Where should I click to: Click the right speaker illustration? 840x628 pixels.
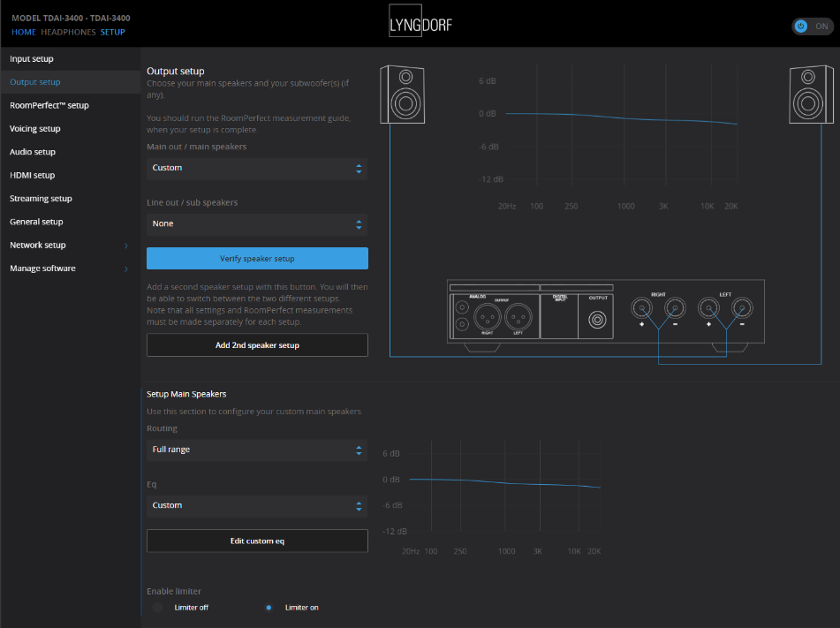(x=810, y=95)
